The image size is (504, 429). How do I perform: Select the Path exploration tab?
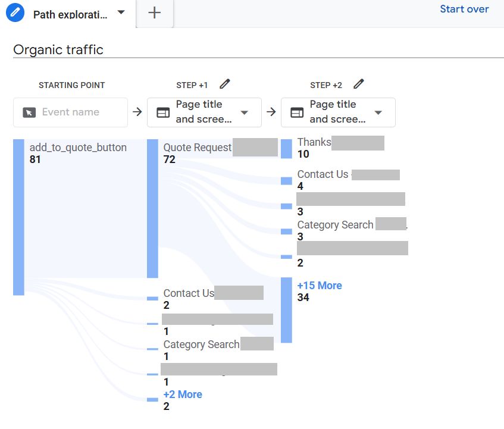[x=70, y=14]
